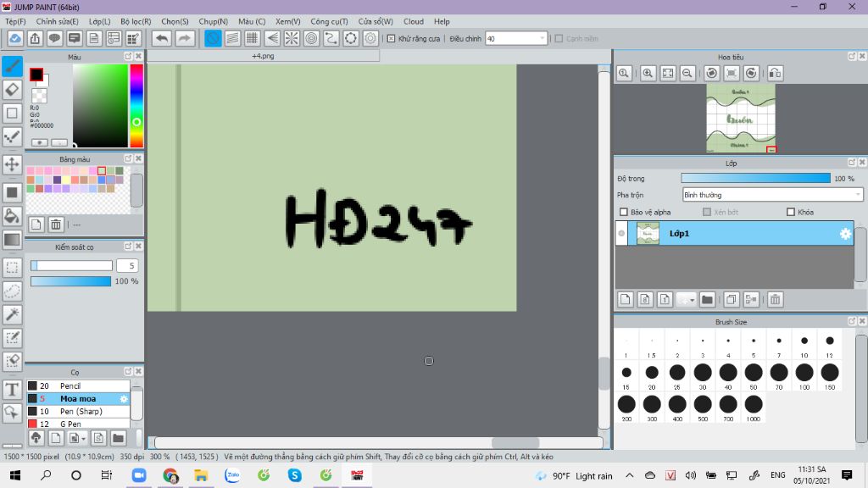
Task: Open the Lớp(L) menu
Action: tap(100, 21)
